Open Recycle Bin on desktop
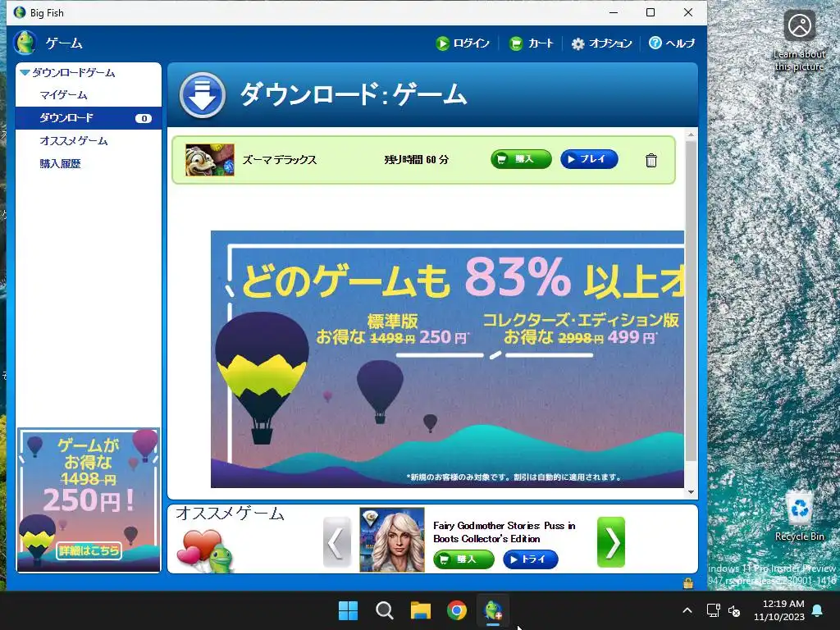840x630 pixels. coord(799,516)
